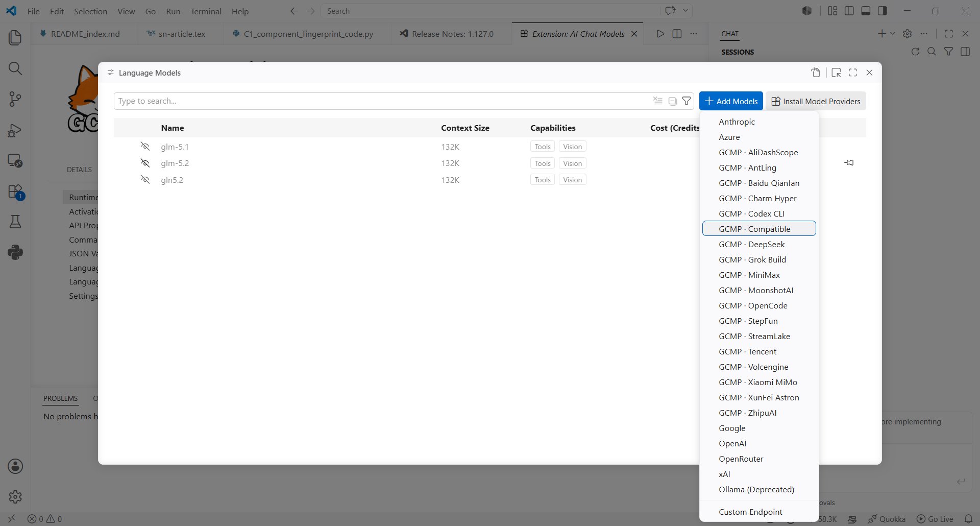Choose Ollama (Deprecated) provider
This screenshot has width=980, height=526.
(759, 489)
